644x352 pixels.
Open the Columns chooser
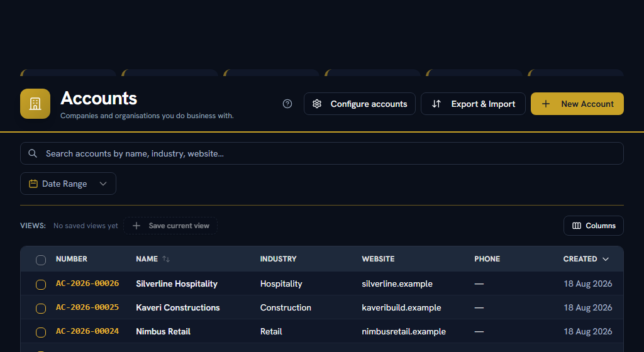(594, 226)
